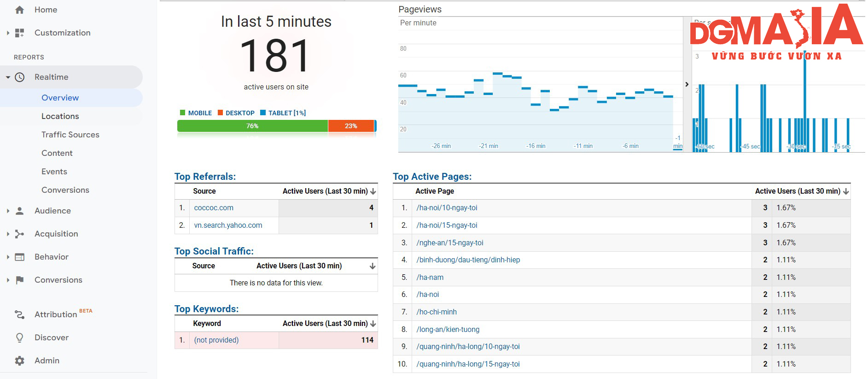The width and height of the screenshot is (868, 379).
Task: Click the Active Page column header
Action: (x=435, y=191)
